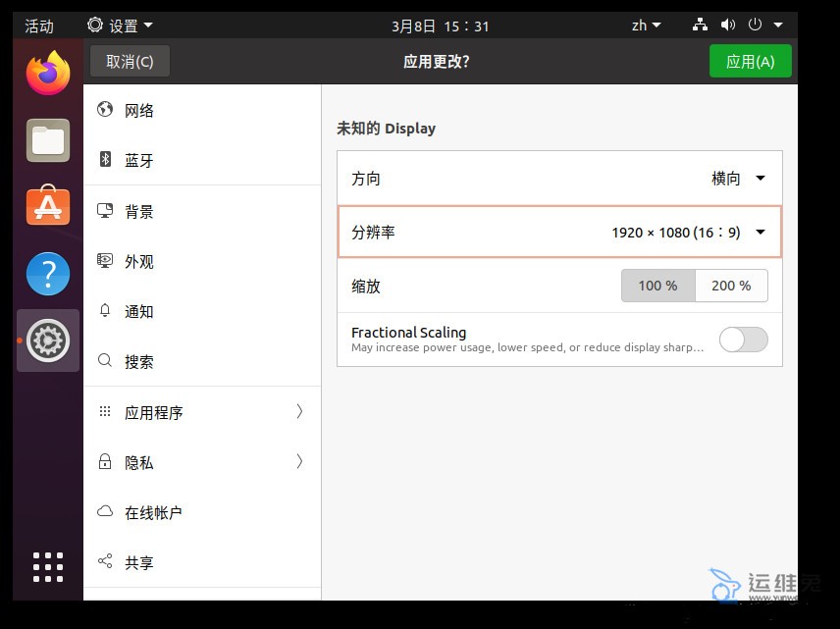Launch the Files manager dock icon
840x629 pixels.
coord(48,140)
